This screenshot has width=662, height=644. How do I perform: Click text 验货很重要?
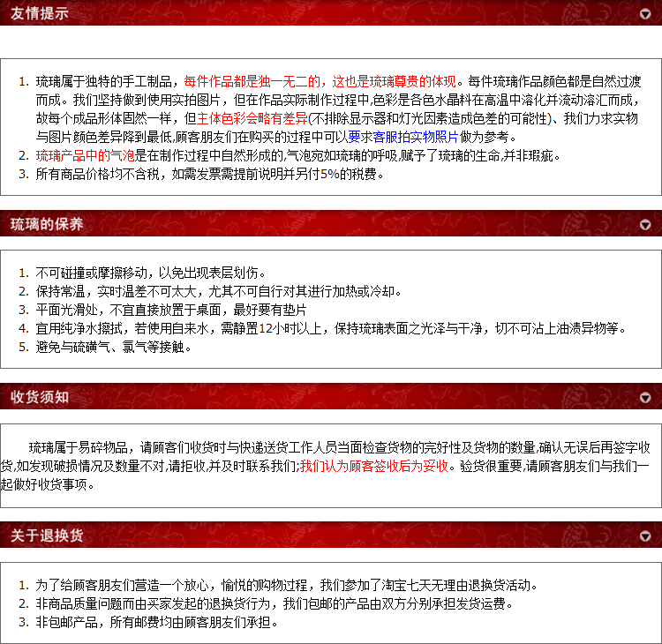point(491,466)
